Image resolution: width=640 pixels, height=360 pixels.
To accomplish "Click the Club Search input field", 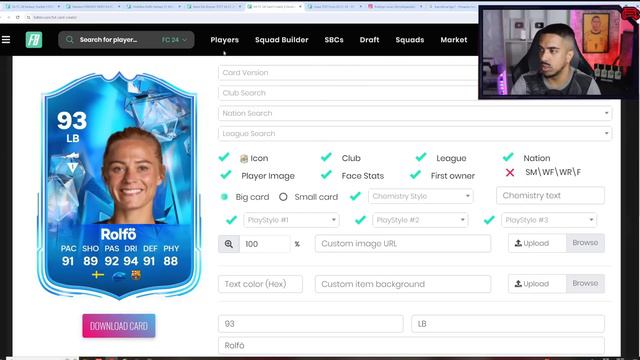I will click(348, 93).
